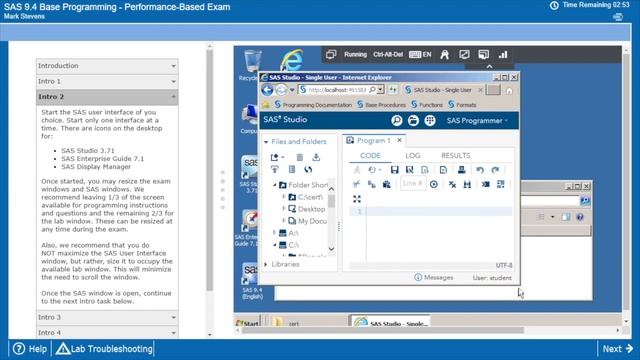
Task: Click the Internet Explorer Home icon
Action: 509,91
